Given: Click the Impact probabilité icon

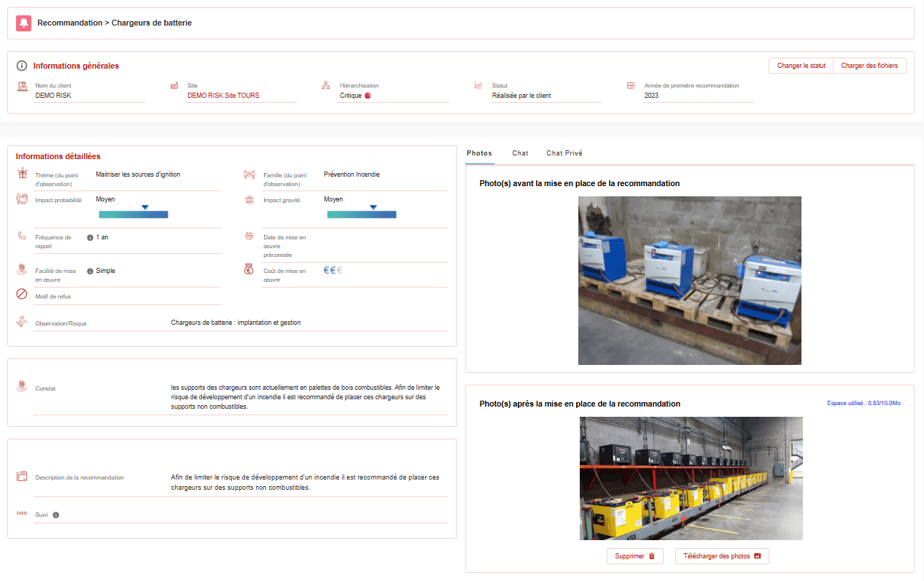Looking at the screenshot, I should coord(22,199).
